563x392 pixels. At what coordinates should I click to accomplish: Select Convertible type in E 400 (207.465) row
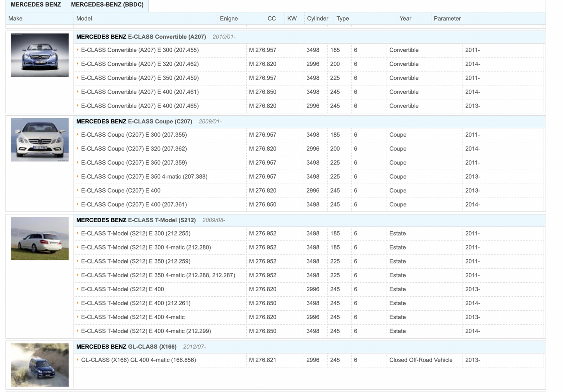click(x=404, y=106)
